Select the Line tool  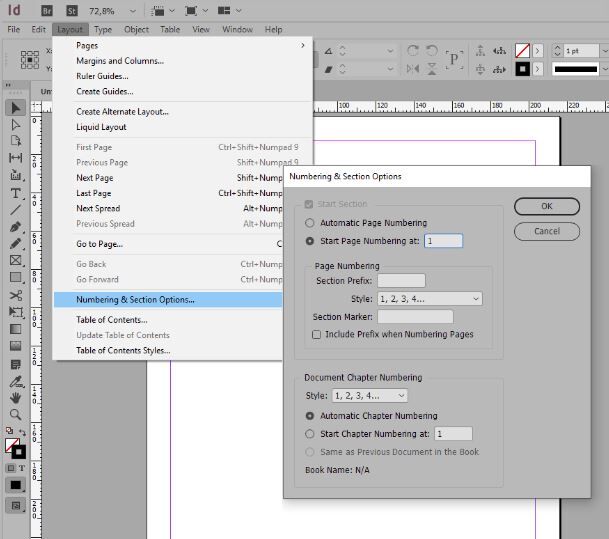(16, 210)
